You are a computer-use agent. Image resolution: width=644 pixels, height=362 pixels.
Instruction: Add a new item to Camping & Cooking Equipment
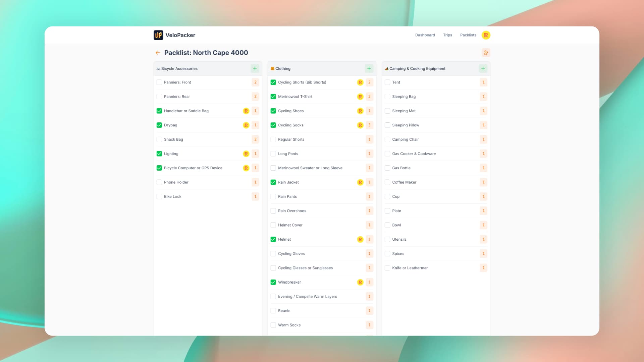pyautogui.click(x=483, y=68)
